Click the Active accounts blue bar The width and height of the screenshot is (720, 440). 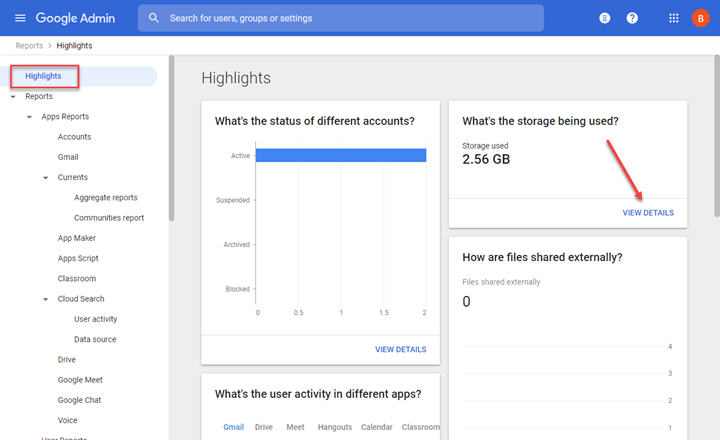point(341,155)
